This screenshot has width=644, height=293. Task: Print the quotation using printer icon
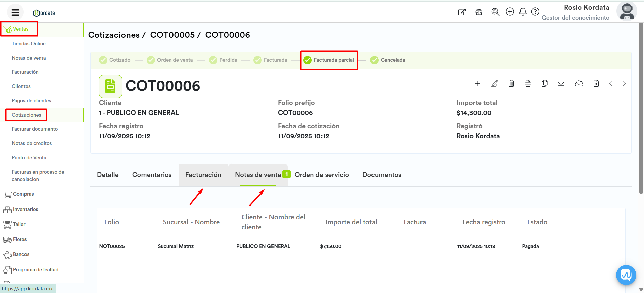tap(528, 83)
